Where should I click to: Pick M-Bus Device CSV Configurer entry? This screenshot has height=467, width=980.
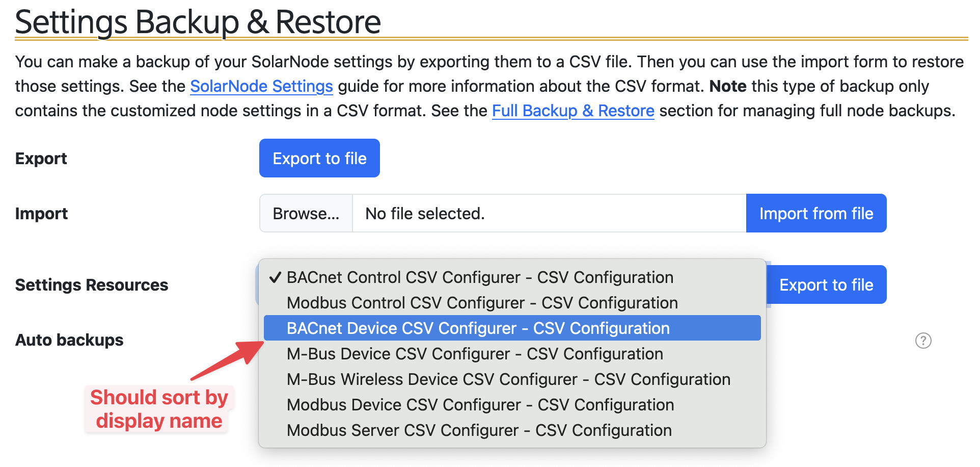[x=474, y=354]
